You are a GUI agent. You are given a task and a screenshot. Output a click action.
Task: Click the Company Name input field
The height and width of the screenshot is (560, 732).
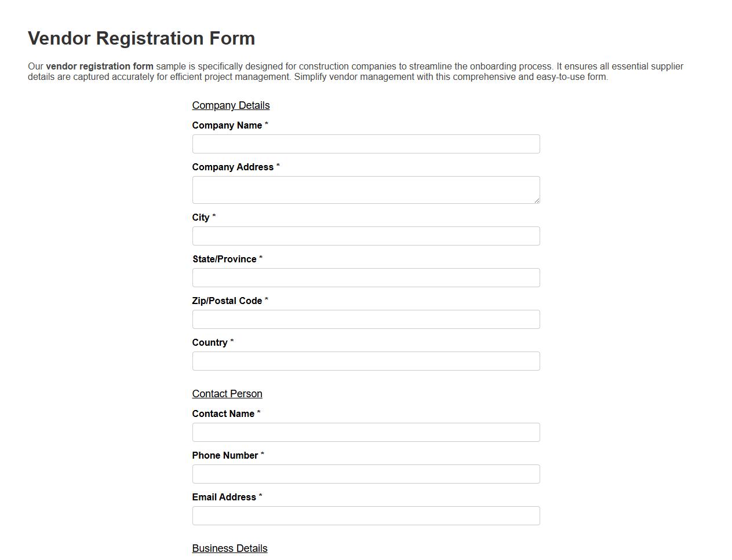pyautogui.click(x=366, y=144)
